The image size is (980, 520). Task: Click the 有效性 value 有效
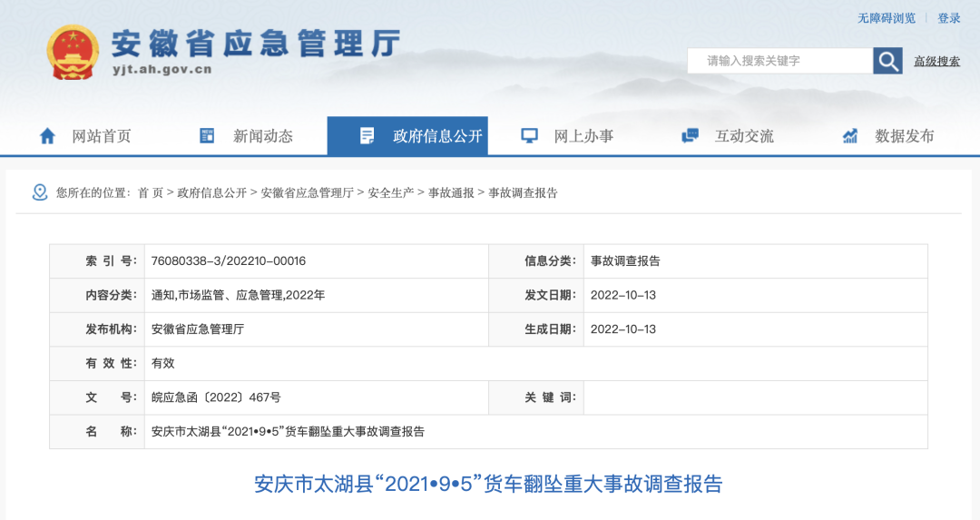click(x=163, y=363)
